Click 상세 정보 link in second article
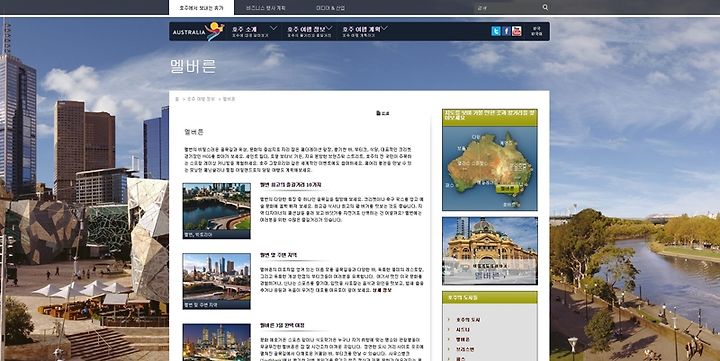 tap(382, 290)
